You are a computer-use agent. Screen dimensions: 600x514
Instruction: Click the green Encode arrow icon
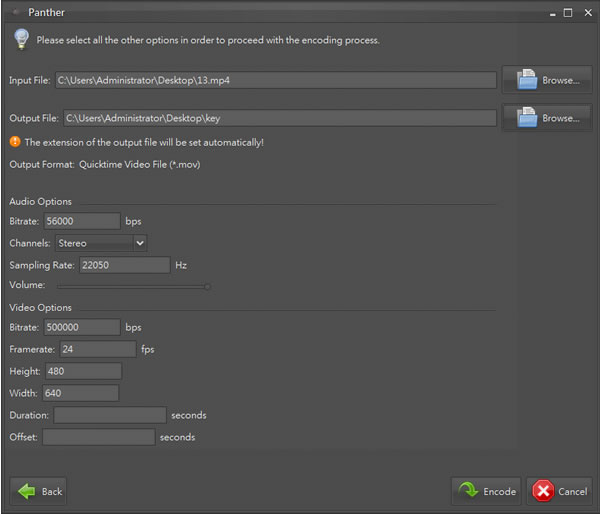tap(468, 490)
